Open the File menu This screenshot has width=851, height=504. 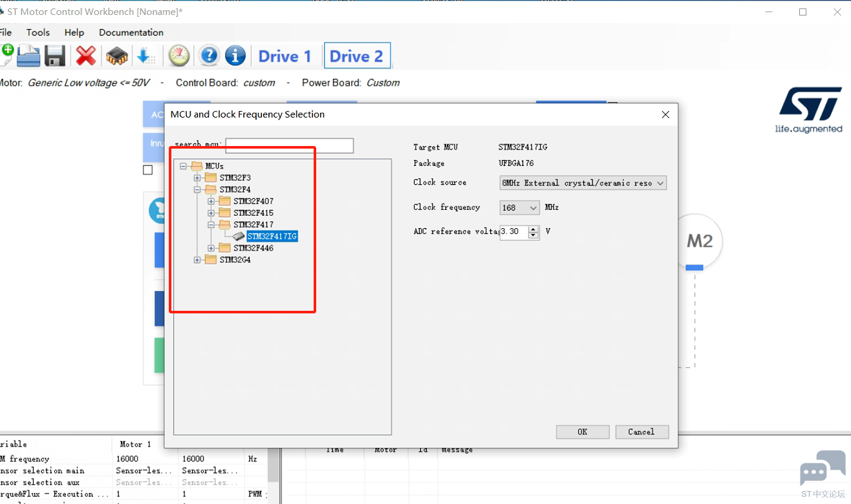6,32
